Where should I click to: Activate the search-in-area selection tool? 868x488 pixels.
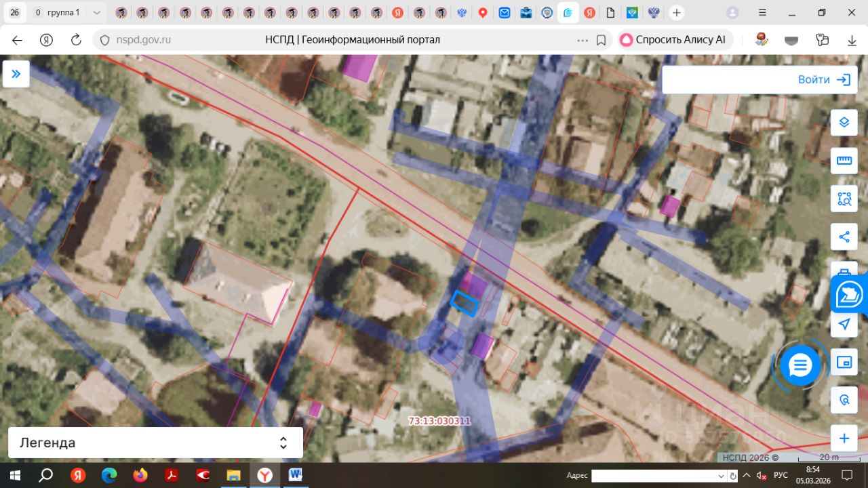point(844,199)
